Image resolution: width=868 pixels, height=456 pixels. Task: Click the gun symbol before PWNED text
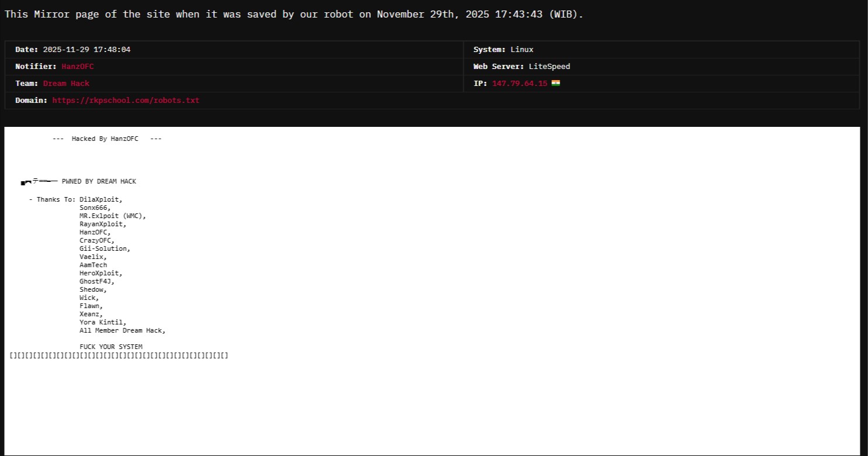point(39,182)
